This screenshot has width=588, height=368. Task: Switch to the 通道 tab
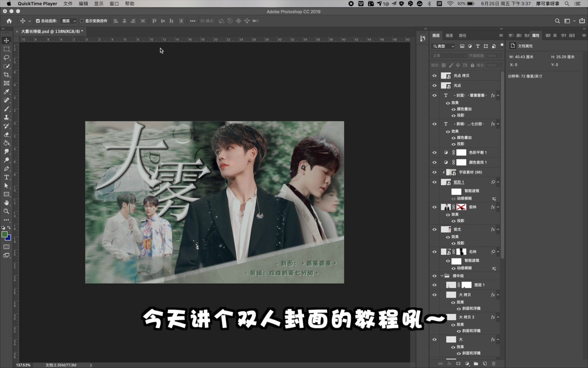[449, 35]
